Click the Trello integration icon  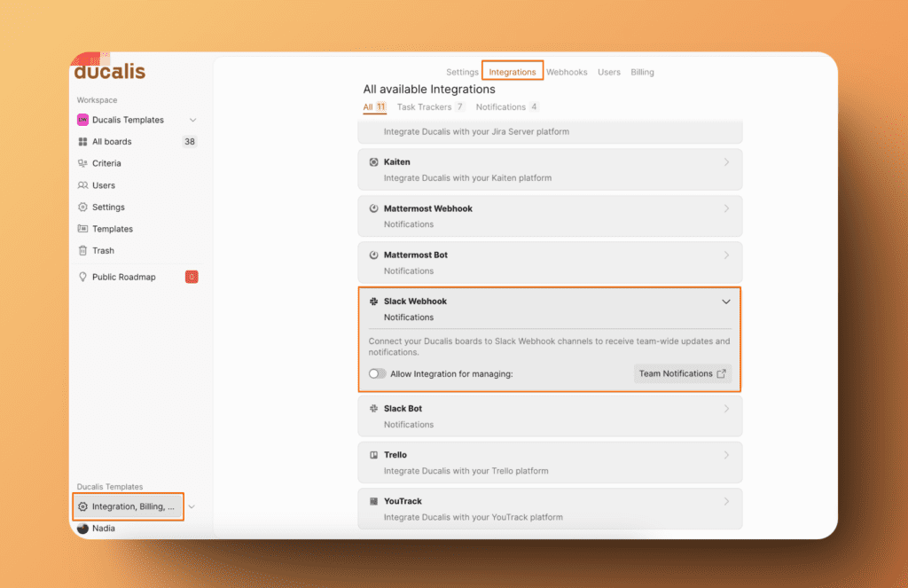point(373,454)
